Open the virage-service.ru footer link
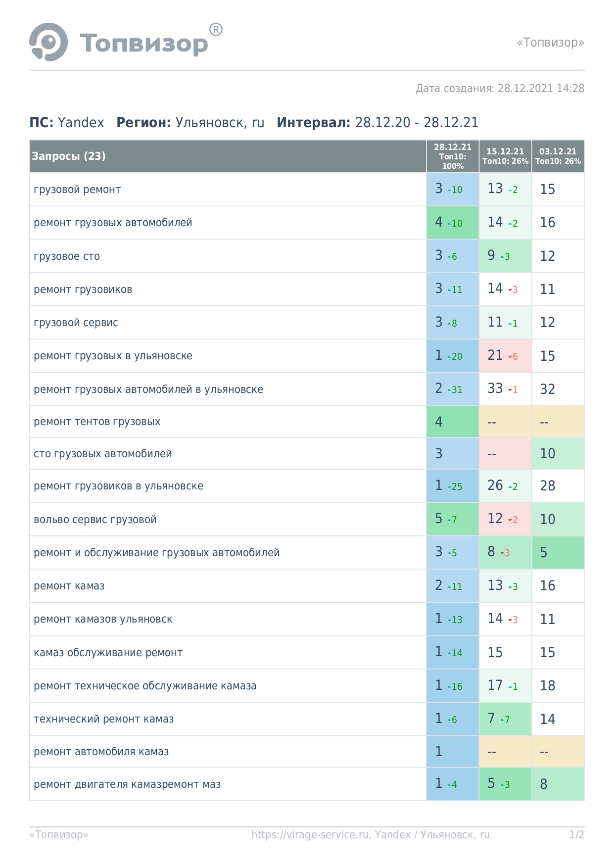614x868 pixels. (371, 835)
